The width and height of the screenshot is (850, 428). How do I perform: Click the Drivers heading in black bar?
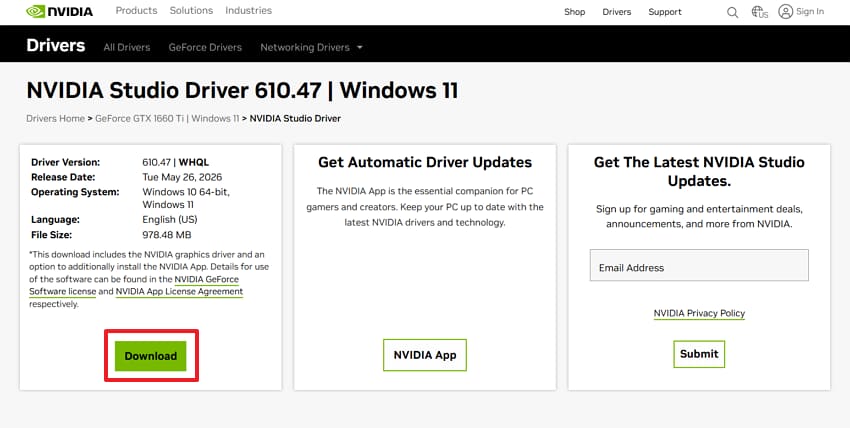tap(55, 46)
